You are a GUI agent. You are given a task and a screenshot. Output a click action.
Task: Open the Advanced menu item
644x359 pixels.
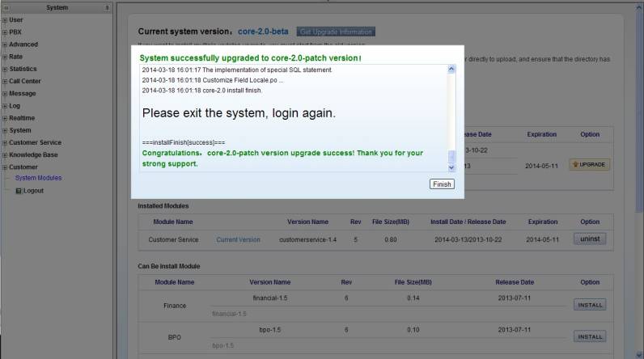(x=23, y=44)
